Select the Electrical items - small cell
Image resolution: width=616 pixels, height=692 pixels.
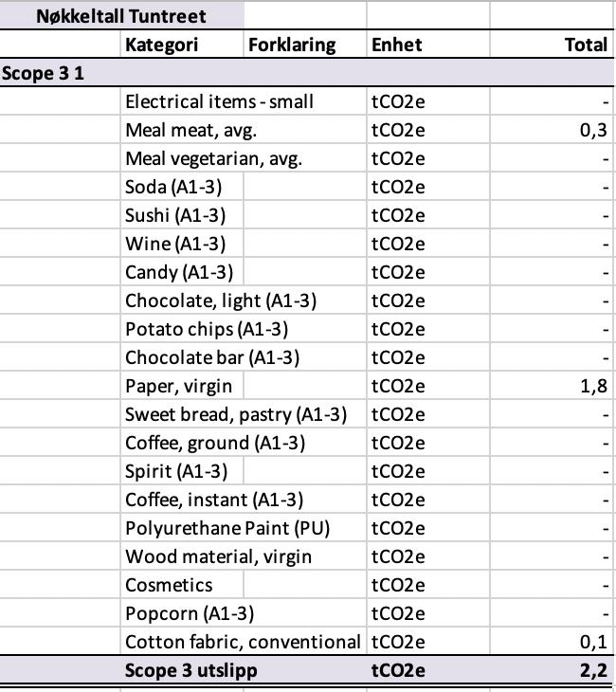(x=244, y=101)
